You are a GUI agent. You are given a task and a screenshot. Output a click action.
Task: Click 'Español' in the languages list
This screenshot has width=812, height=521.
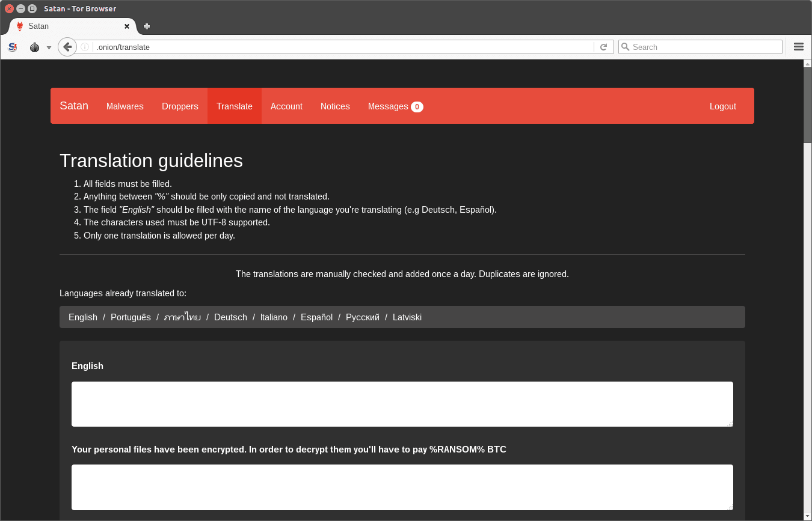pos(316,317)
